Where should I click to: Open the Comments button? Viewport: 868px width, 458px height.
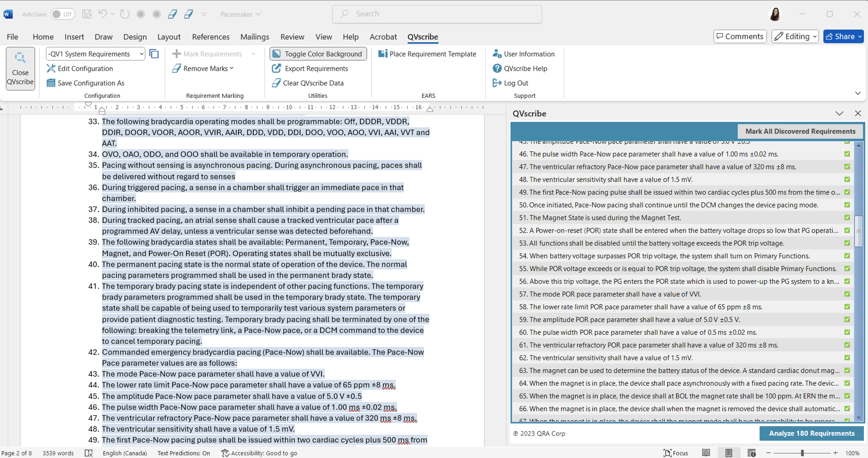coord(740,36)
